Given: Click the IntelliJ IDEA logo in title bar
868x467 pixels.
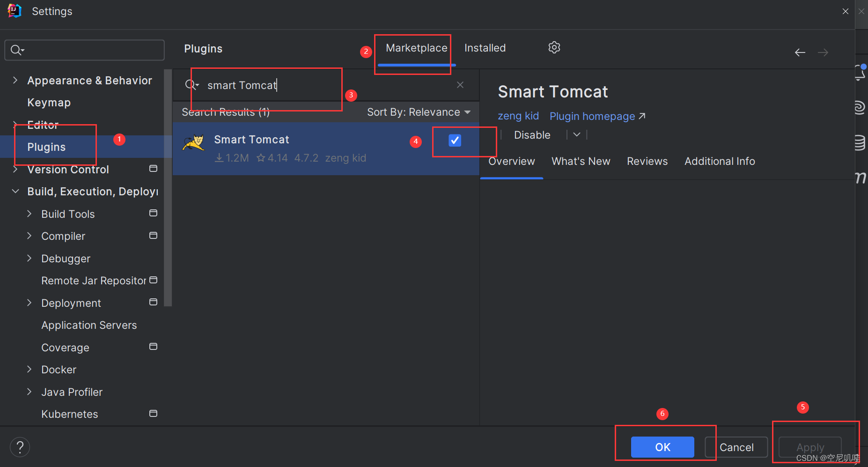Looking at the screenshot, I should [14, 10].
